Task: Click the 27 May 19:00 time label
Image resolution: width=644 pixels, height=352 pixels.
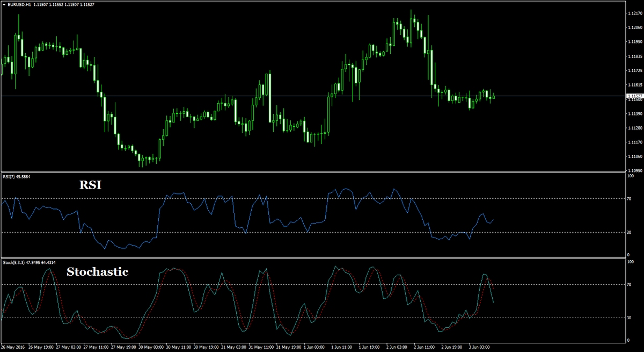Action: pyautogui.click(x=123, y=348)
